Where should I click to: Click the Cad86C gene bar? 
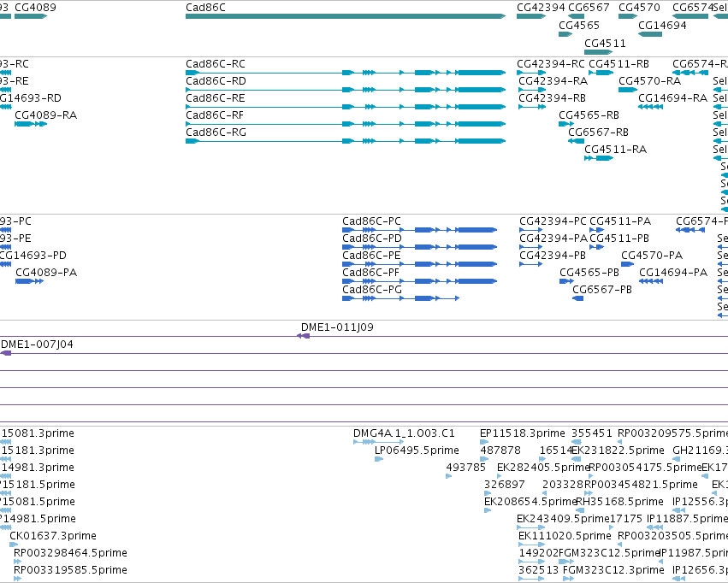tap(346, 16)
